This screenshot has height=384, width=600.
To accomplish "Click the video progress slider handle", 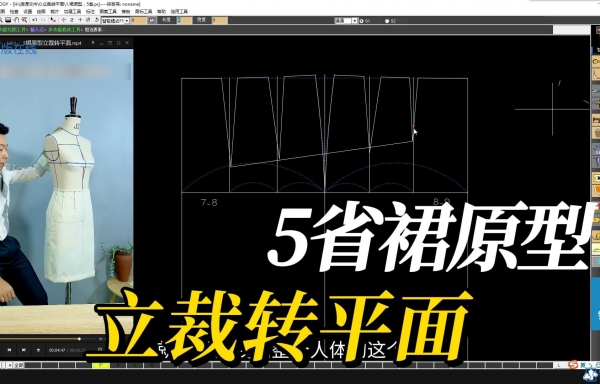I will [79, 339].
